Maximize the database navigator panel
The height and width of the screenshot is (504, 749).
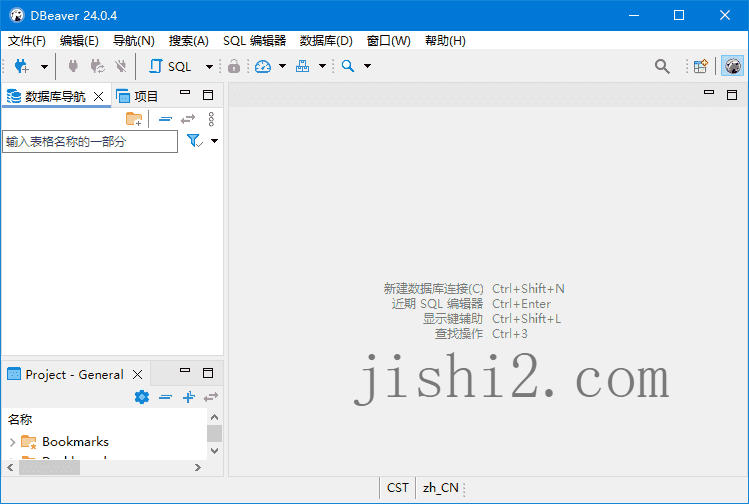point(208,95)
